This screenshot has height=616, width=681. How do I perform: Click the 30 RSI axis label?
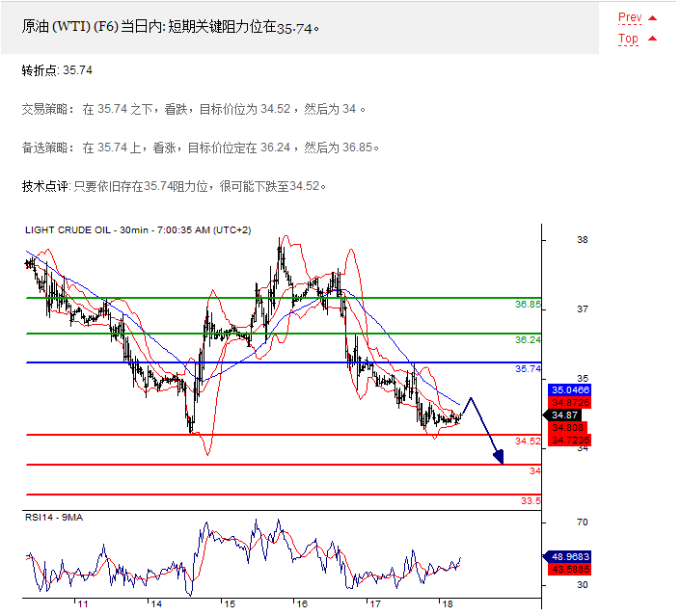tap(582, 585)
